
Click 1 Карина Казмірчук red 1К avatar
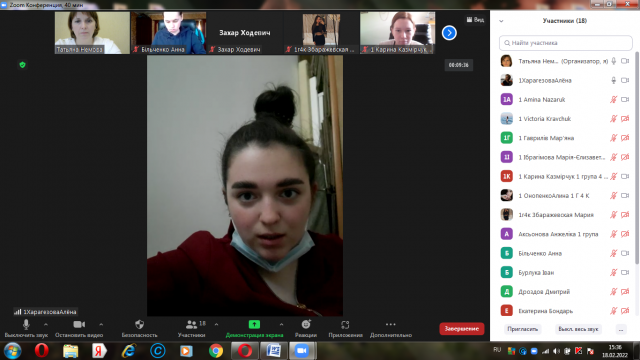coord(507,176)
